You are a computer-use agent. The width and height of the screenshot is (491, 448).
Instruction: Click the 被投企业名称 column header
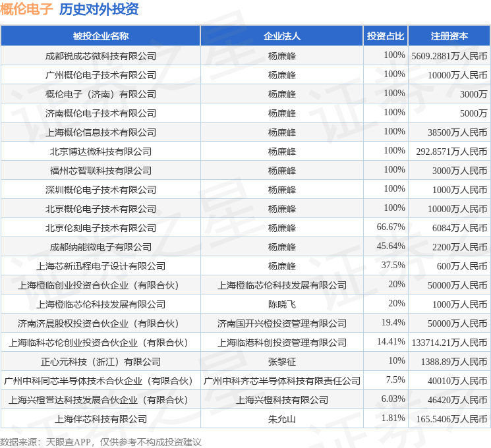101,36
